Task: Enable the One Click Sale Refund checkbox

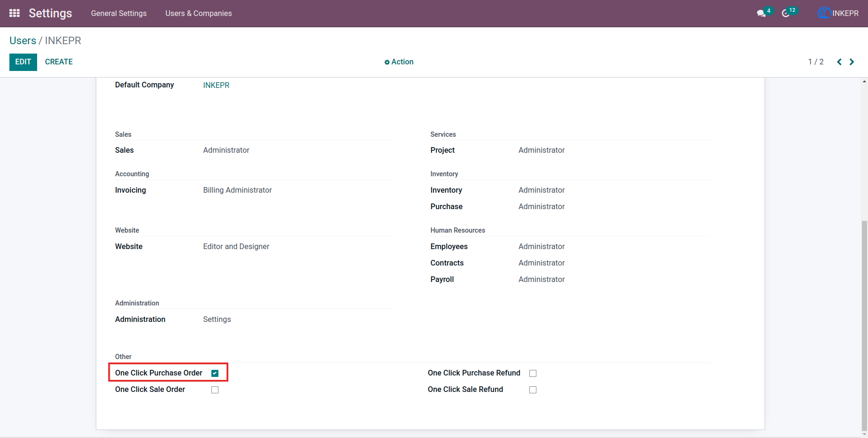Action: point(533,390)
